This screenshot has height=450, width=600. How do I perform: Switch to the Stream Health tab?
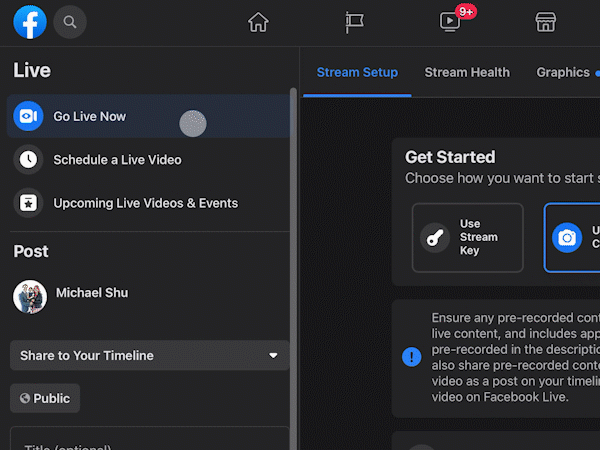(x=467, y=72)
